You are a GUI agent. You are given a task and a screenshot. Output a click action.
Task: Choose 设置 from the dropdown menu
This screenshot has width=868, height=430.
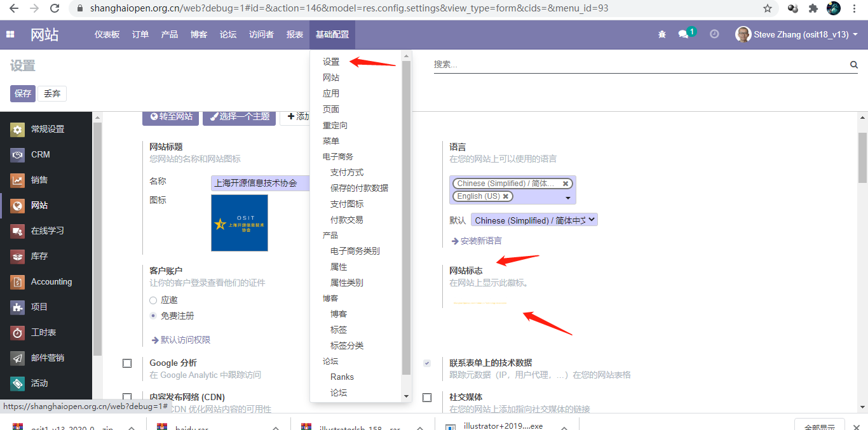[x=331, y=62]
